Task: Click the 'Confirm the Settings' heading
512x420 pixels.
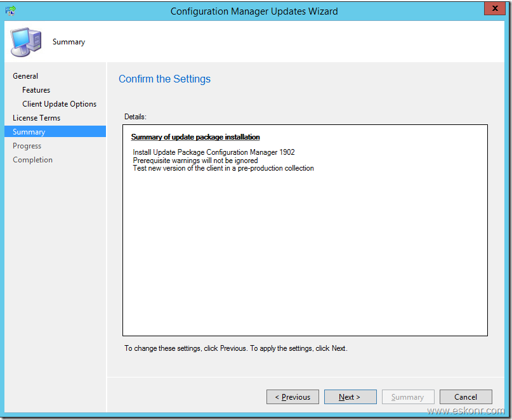Action: [164, 79]
